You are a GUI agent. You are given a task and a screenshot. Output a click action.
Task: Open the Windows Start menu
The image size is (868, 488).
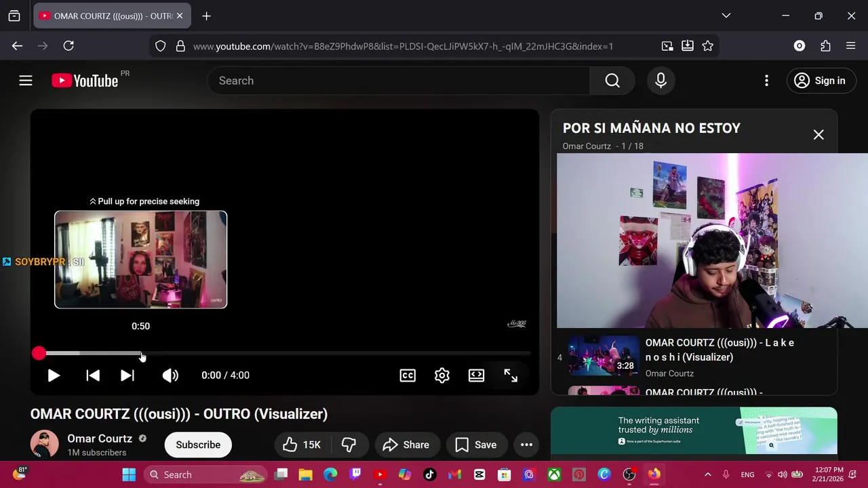pos(129,474)
